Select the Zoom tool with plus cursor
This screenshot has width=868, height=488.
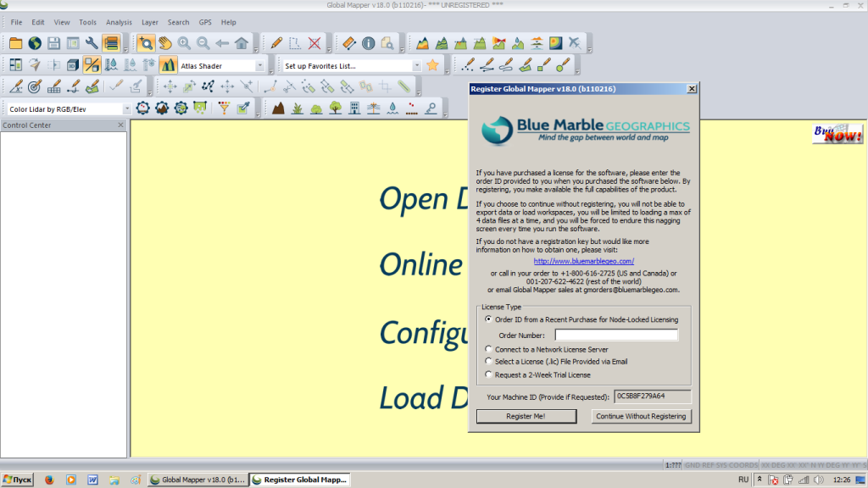(x=146, y=43)
